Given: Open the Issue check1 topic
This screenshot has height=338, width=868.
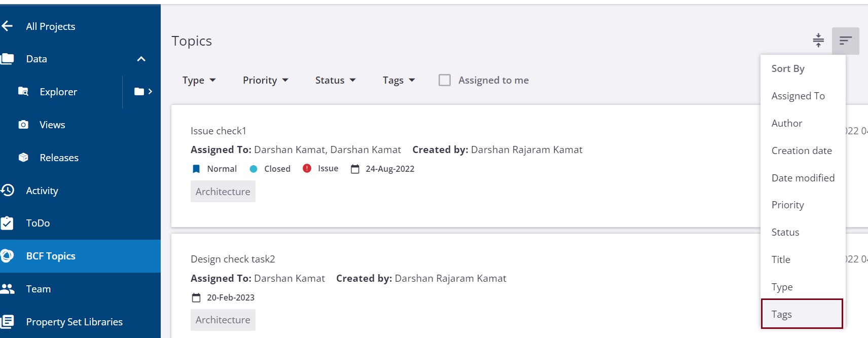Looking at the screenshot, I should [219, 131].
